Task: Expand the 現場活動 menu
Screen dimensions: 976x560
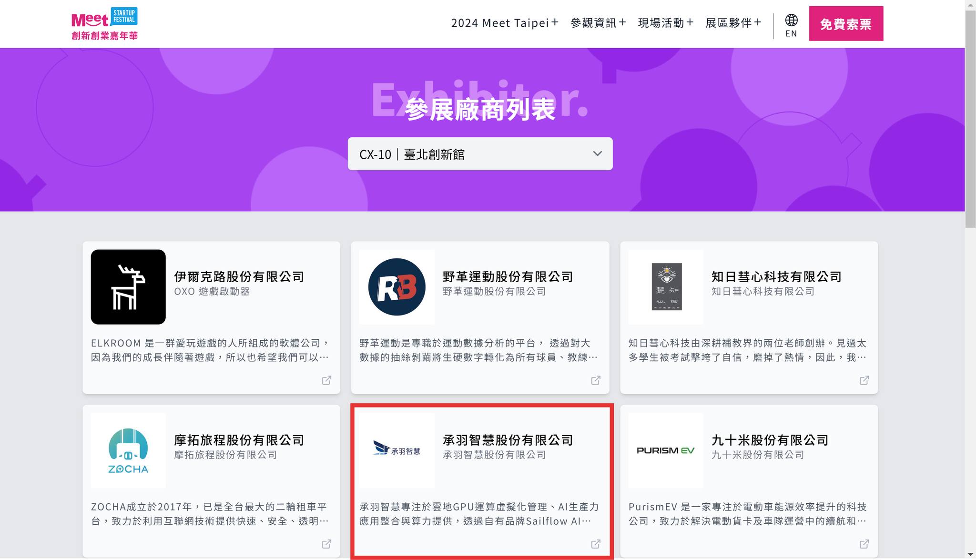Action: (x=666, y=23)
